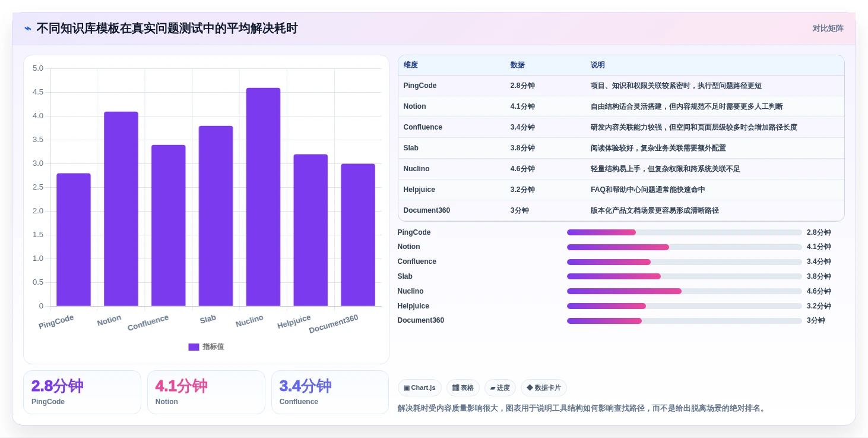Toggle the 指标值 legend color box

(194, 347)
